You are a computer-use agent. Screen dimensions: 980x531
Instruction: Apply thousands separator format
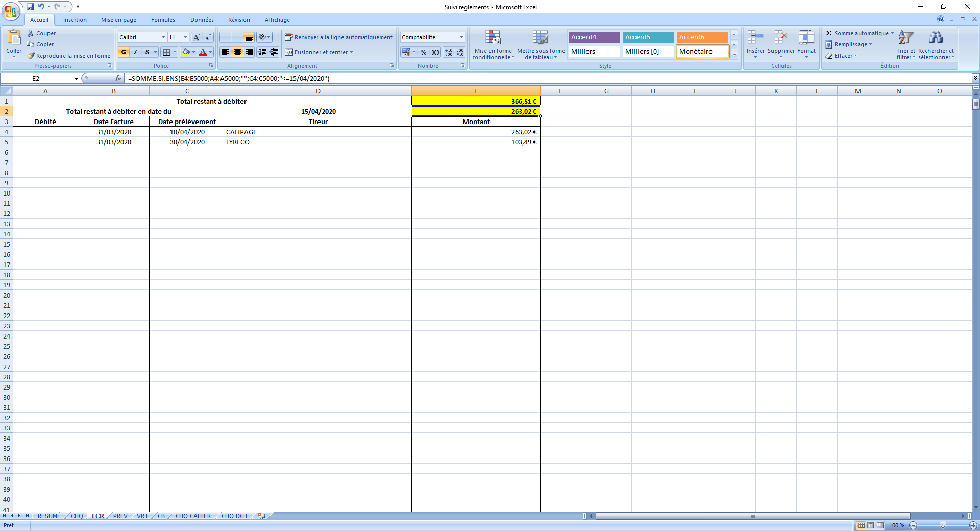pos(435,52)
